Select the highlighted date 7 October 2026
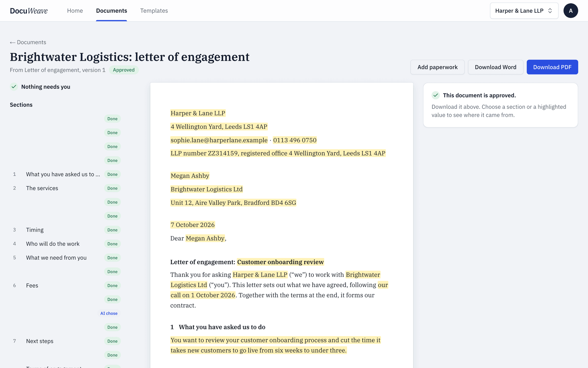 (193, 225)
